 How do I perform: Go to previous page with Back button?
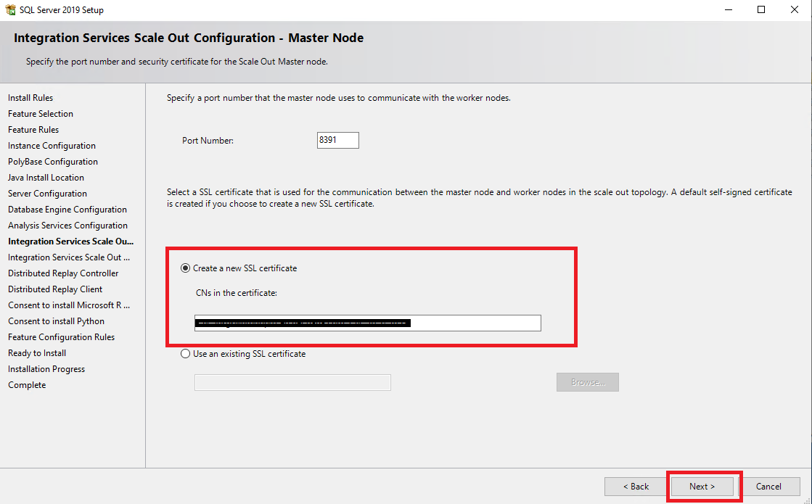(636, 487)
